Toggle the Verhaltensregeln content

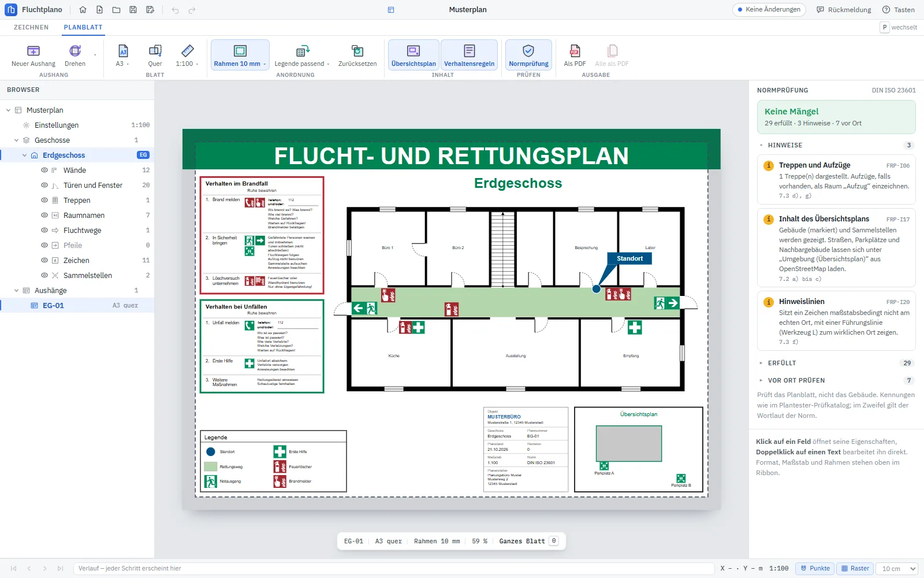point(469,55)
